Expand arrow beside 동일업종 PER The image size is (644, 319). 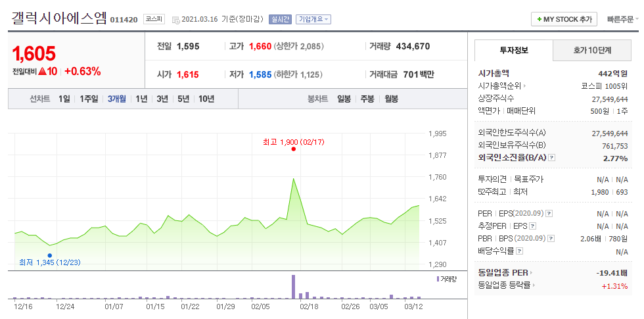(x=531, y=272)
